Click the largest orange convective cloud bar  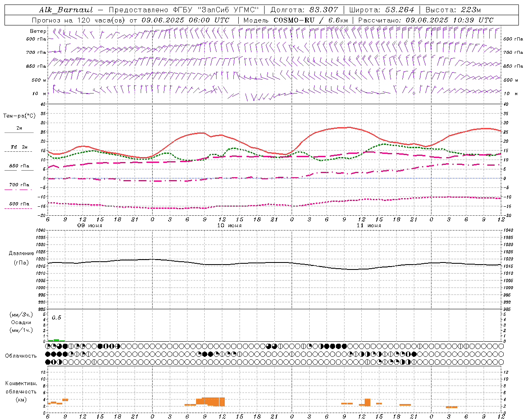(x=210, y=402)
